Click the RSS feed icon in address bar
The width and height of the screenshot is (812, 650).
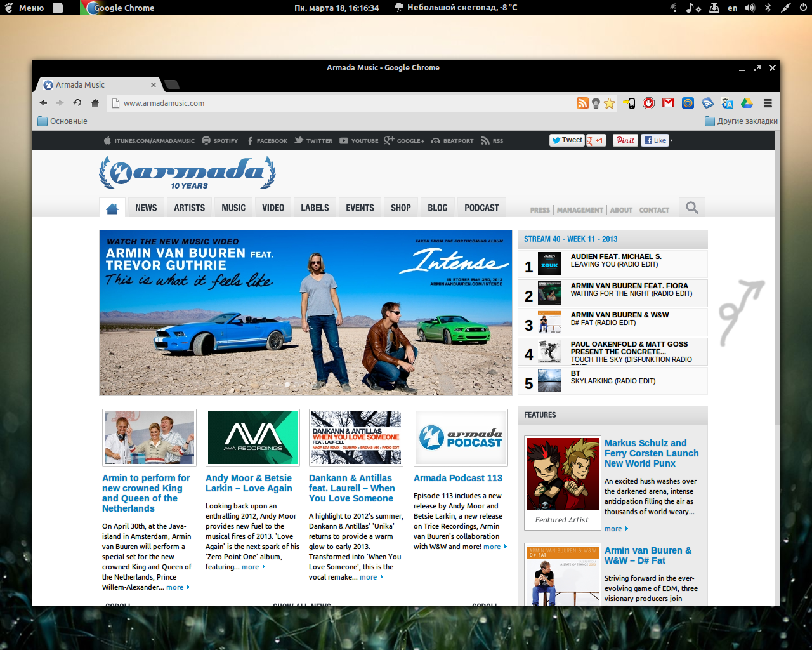pyautogui.click(x=582, y=103)
